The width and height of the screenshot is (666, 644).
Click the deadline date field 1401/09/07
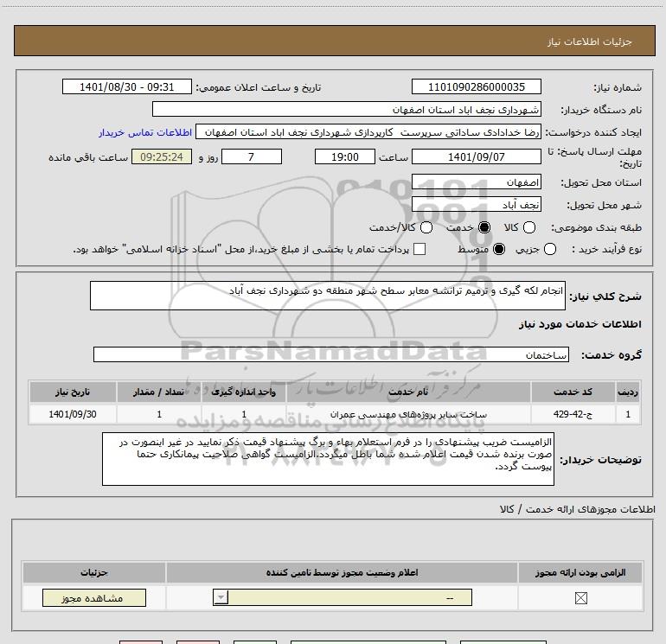click(476, 156)
